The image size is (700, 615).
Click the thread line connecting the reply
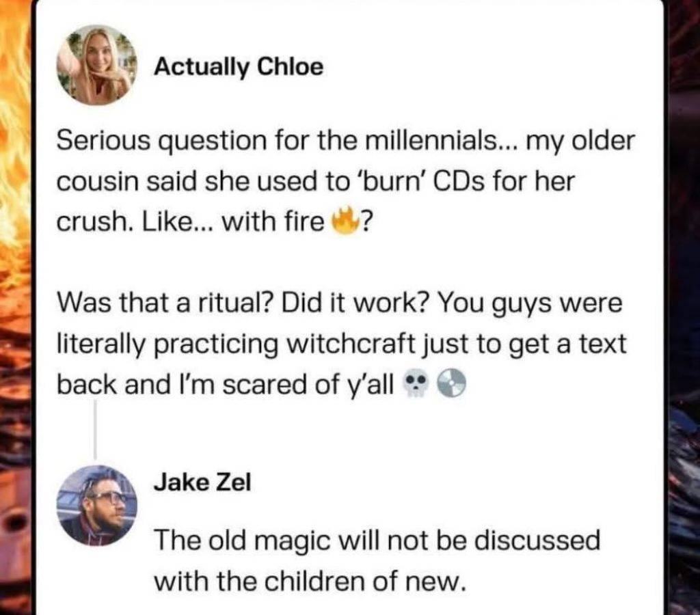pos(94,429)
